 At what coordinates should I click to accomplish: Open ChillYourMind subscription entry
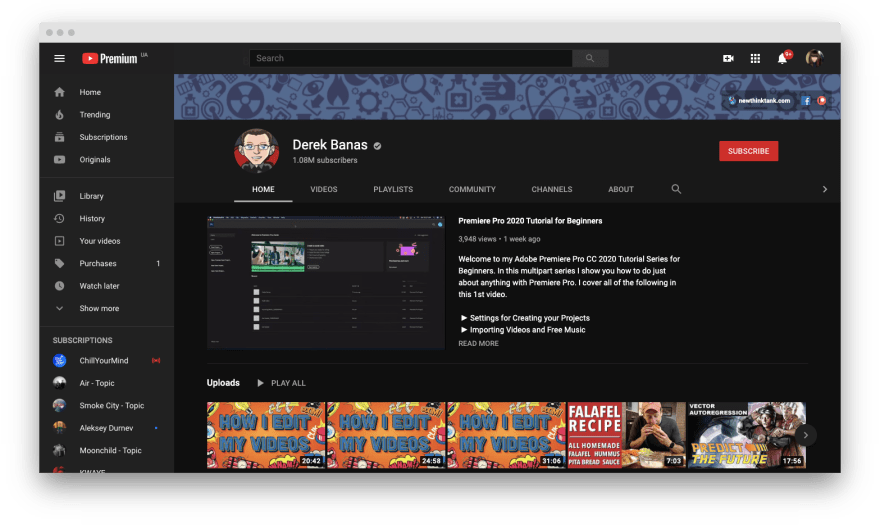[107, 361]
